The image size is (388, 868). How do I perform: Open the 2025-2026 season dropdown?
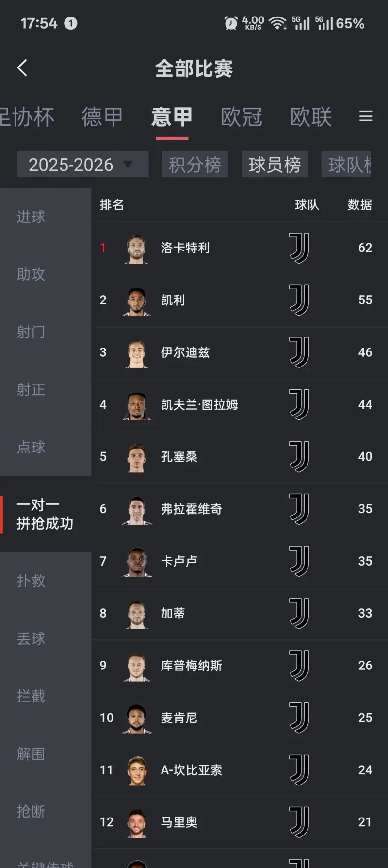point(82,164)
